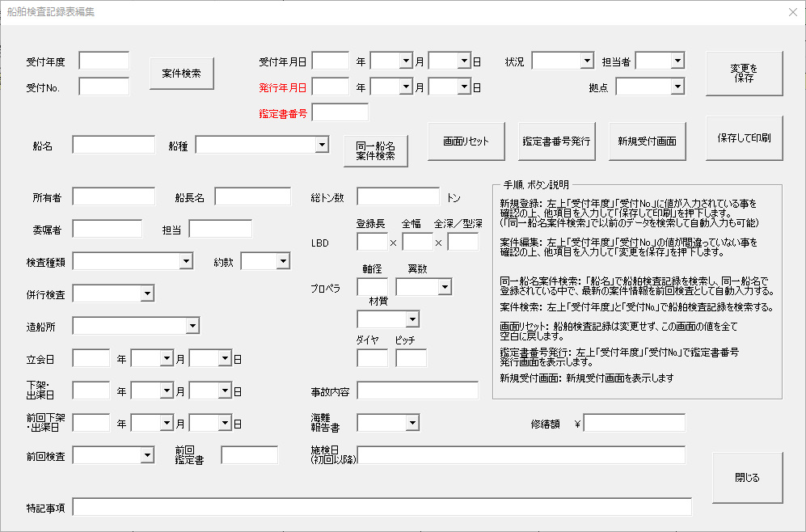Click the 特記事項 text field

[x=382, y=507]
